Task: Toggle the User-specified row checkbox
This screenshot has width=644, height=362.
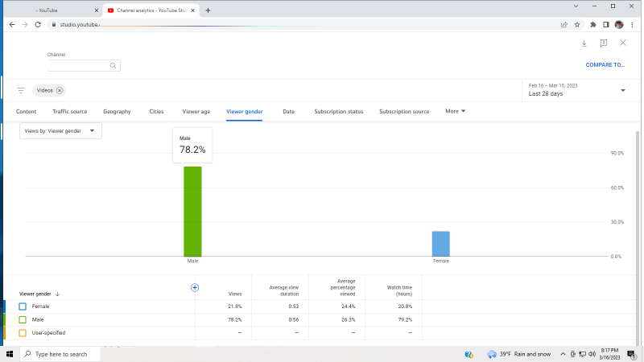Action: tap(23, 332)
